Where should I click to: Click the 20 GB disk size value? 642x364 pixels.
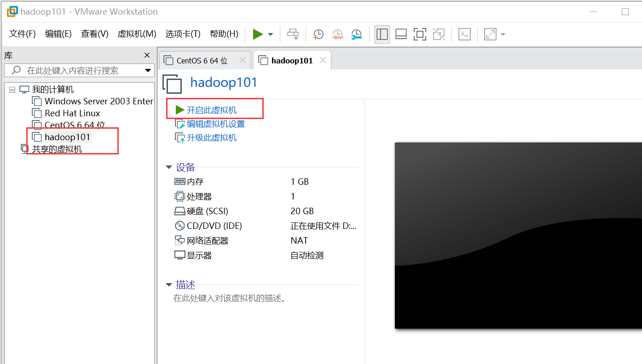(302, 211)
